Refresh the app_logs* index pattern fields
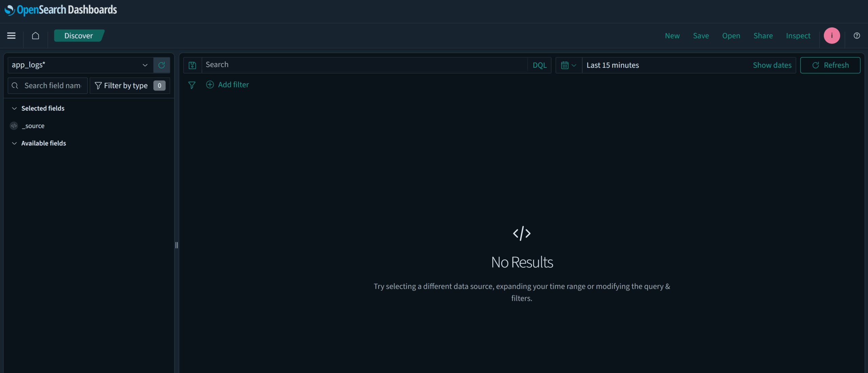This screenshot has height=373, width=868. coord(161,65)
